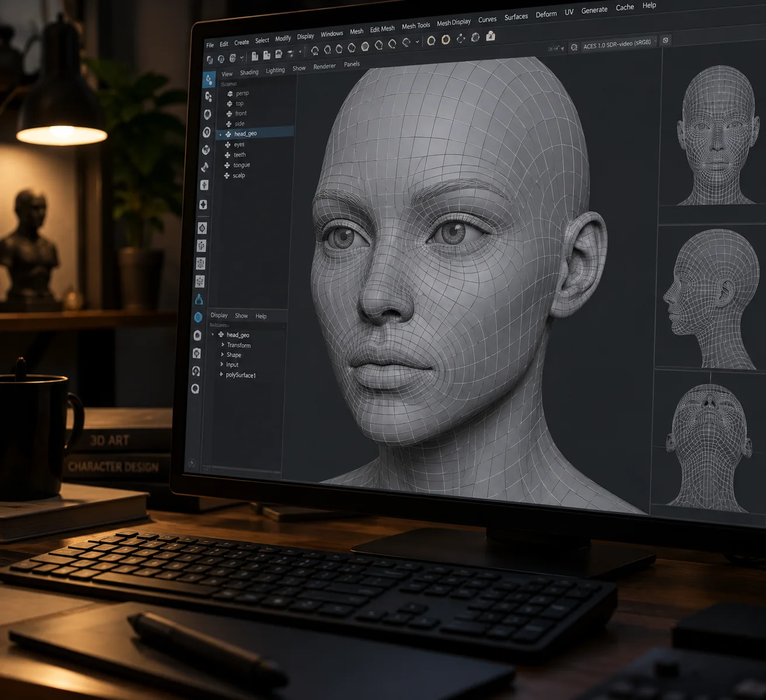Open the ACES 1.0 SDR-video color dropdown
This screenshot has width=766, height=700.
coord(619,43)
